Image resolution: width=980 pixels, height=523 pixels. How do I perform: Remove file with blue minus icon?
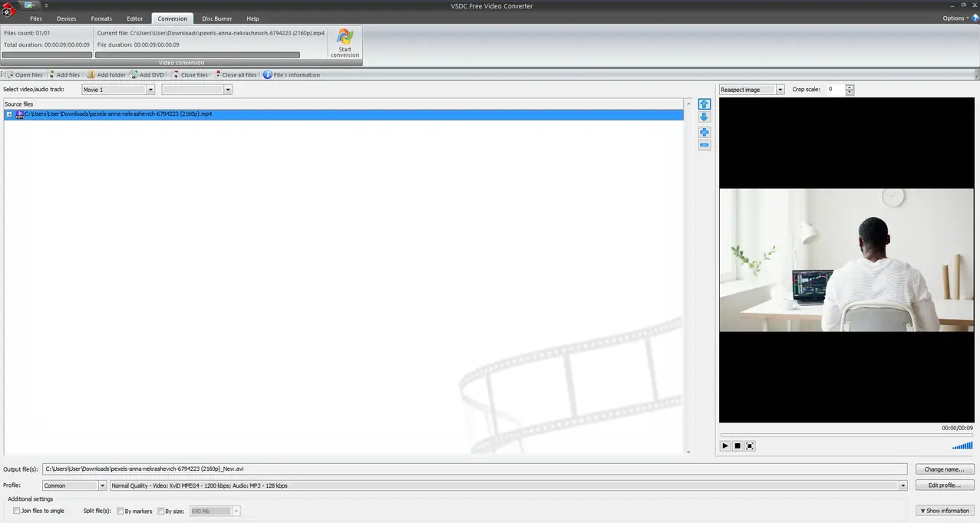tap(704, 145)
